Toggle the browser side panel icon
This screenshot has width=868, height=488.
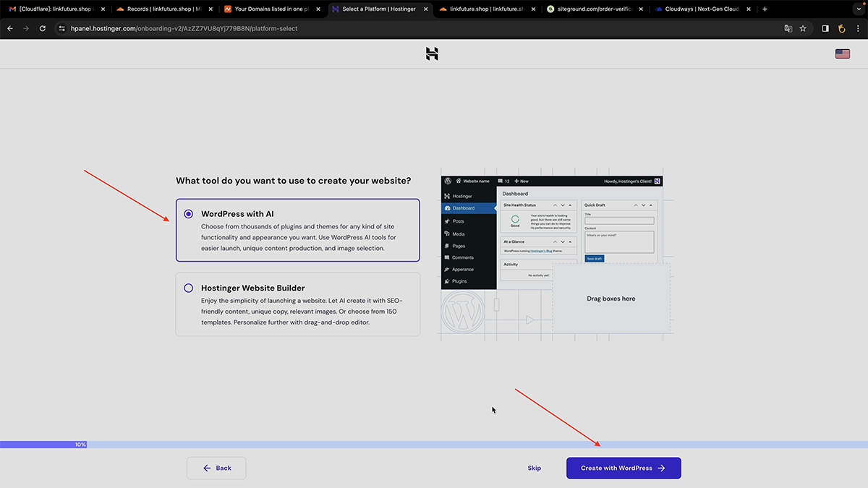pyautogui.click(x=825, y=28)
